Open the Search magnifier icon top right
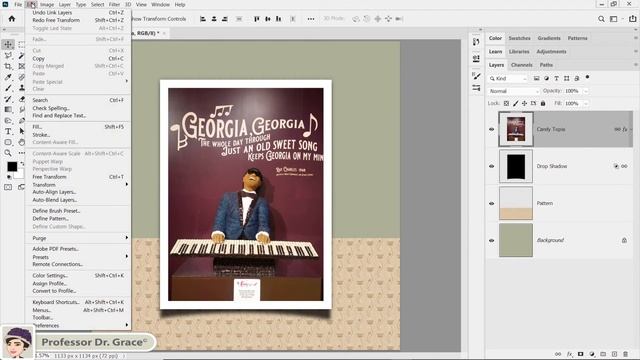Image resolution: width=640 pixels, height=360 pixels. click(601, 19)
